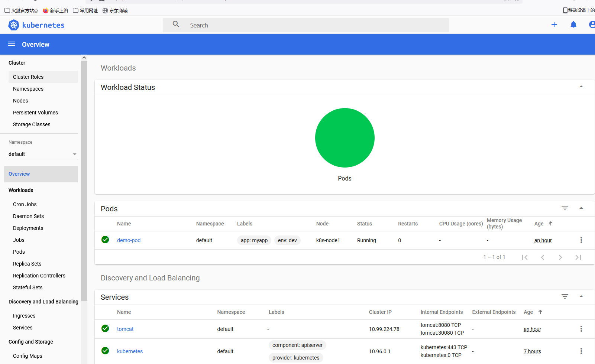595x364 pixels.
Task: Select Namespaces in the sidebar
Action: (x=28, y=89)
